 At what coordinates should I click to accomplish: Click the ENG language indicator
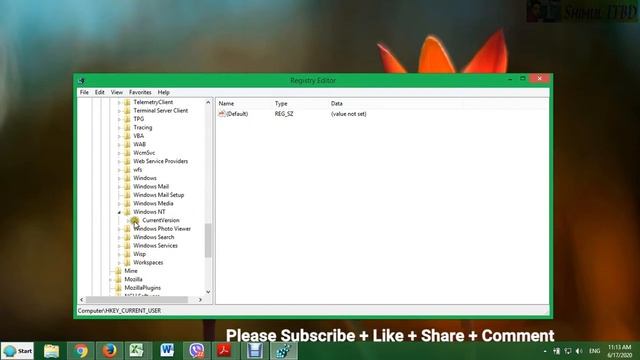pyautogui.click(x=594, y=351)
